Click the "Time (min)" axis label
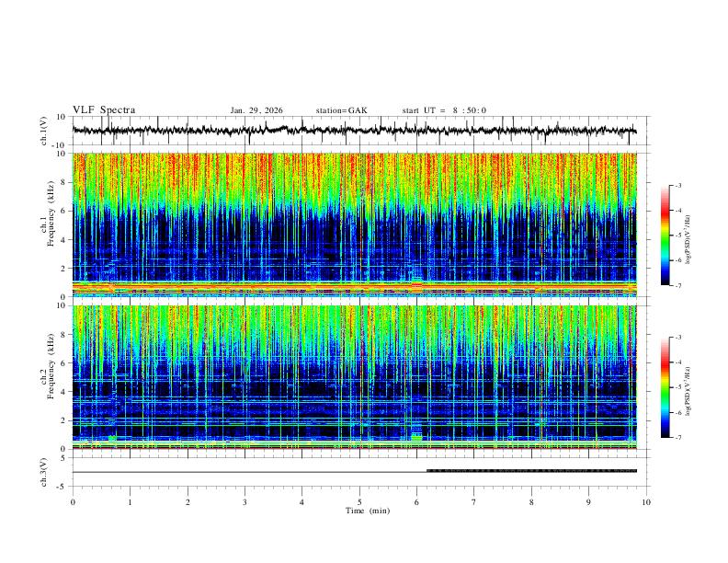 pyautogui.click(x=368, y=511)
